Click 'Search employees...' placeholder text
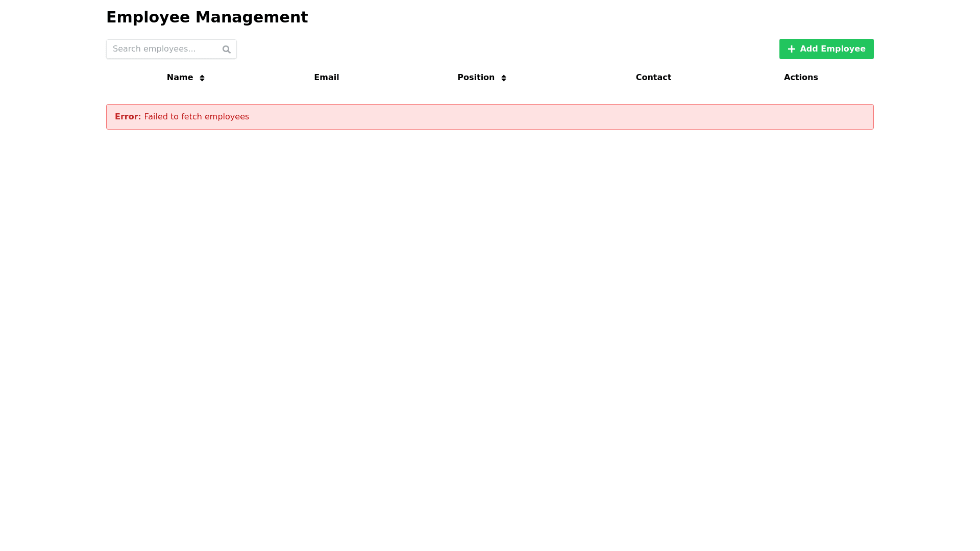The width and height of the screenshot is (980, 551). pyautogui.click(x=154, y=49)
